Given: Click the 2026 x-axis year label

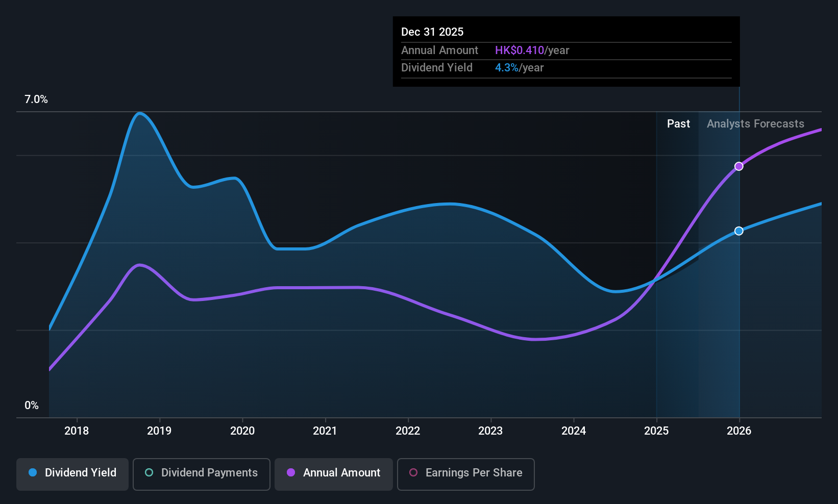Looking at the screenshot, I should pyautogui.click(x=739, y=431).
